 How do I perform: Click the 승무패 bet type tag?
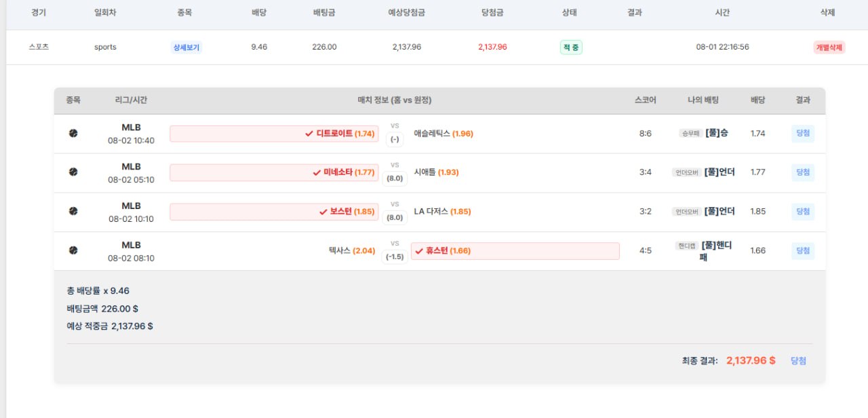coord(690,134)
